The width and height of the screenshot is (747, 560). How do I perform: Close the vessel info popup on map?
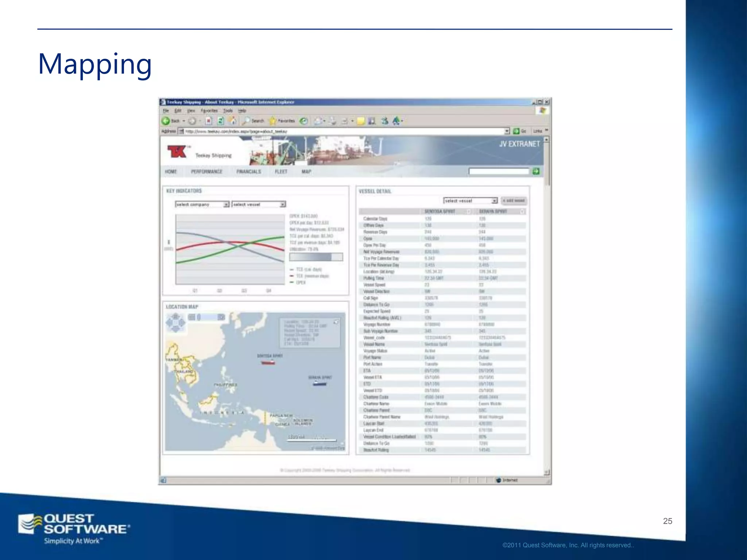pyautogui.click(x=336, y=322)
